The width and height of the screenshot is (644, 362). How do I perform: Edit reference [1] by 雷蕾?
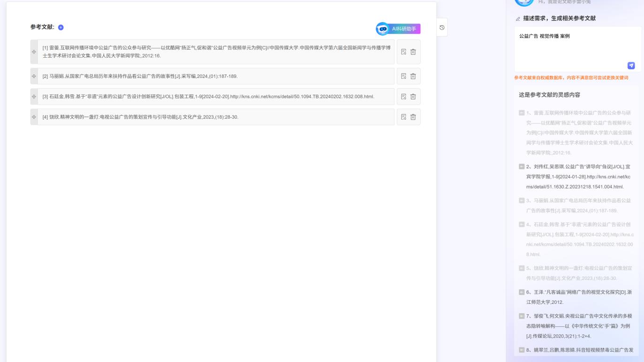(x=403, y=52)
